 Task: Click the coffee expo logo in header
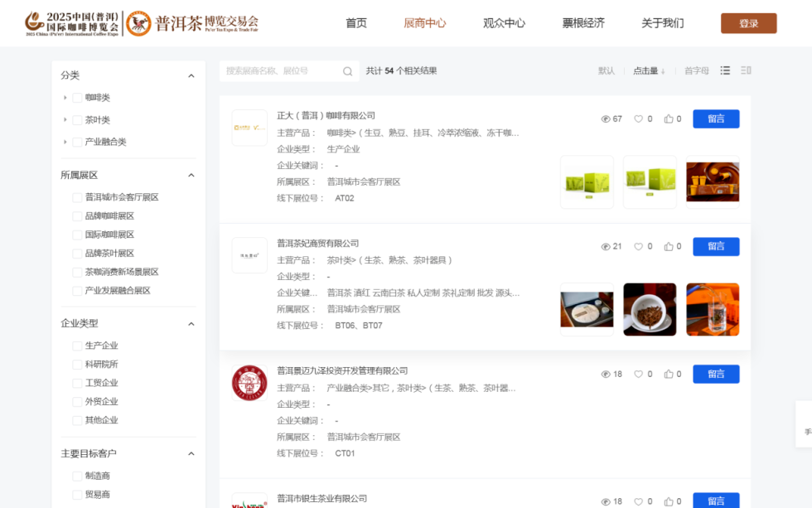coord(72,23)
